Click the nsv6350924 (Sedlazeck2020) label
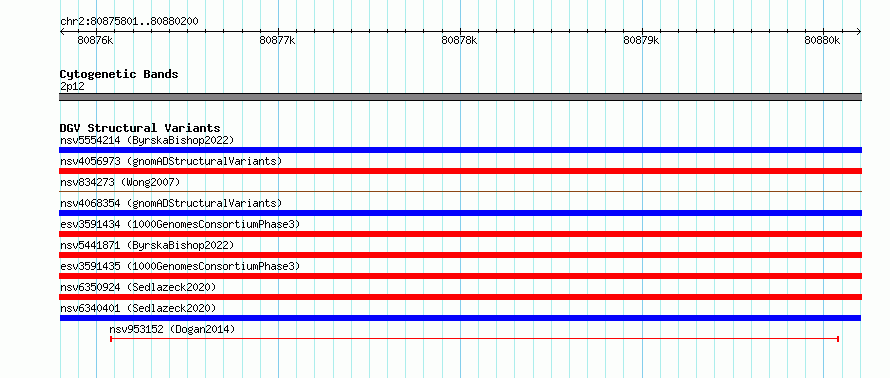 (x=138, y=287)
